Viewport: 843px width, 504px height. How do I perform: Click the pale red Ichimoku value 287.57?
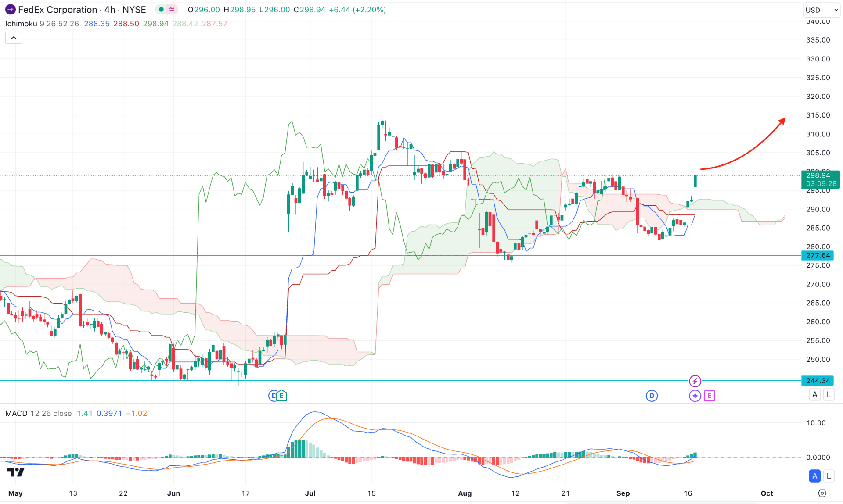click(215, 24)
